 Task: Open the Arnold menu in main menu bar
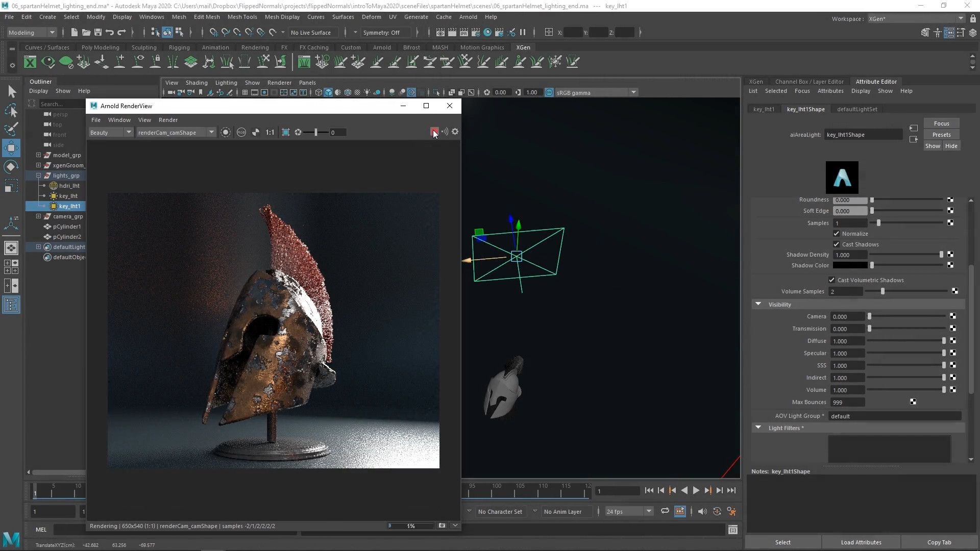point(468,17)
